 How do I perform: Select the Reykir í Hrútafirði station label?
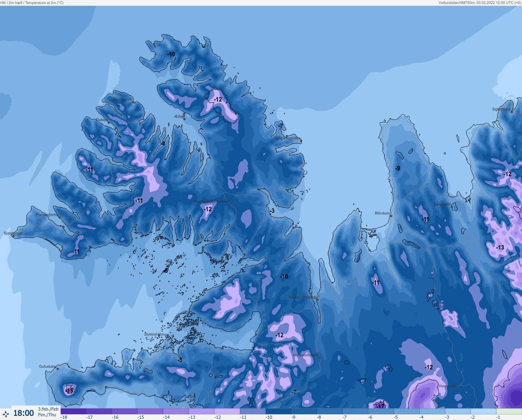[x=302, y=297]
